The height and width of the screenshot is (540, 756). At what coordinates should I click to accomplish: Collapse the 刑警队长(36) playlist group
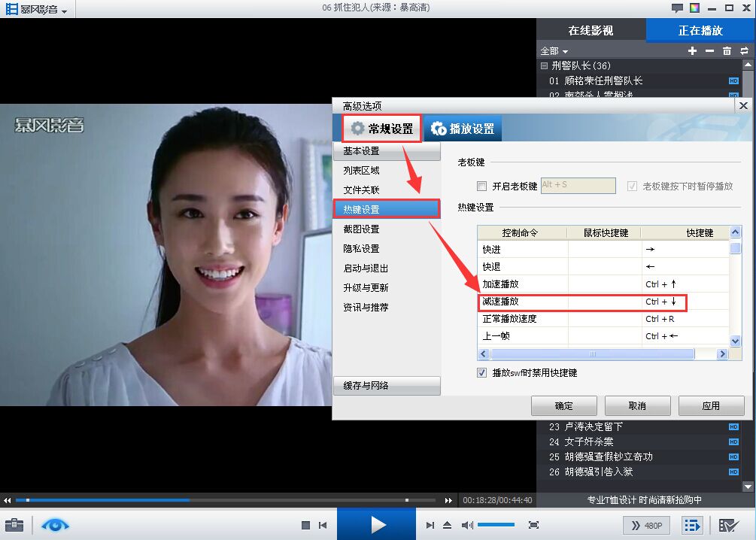tap(545, 66)
